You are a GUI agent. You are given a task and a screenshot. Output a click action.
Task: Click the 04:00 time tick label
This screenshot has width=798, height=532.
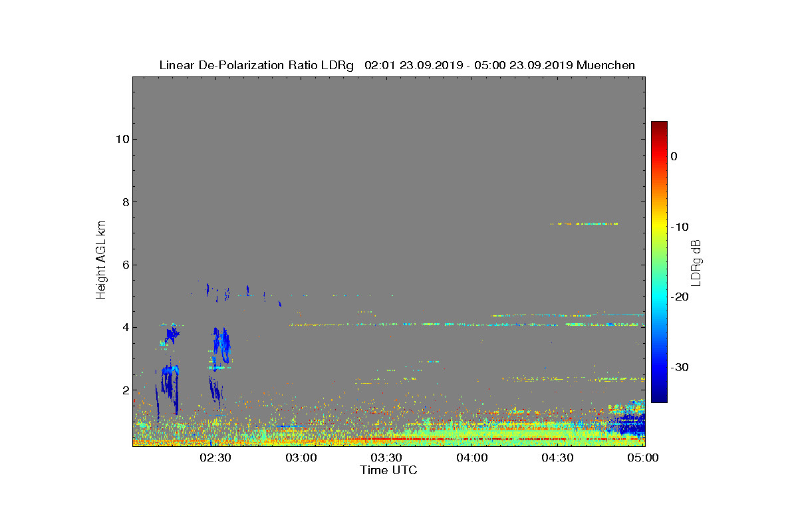tap(472, 458)
